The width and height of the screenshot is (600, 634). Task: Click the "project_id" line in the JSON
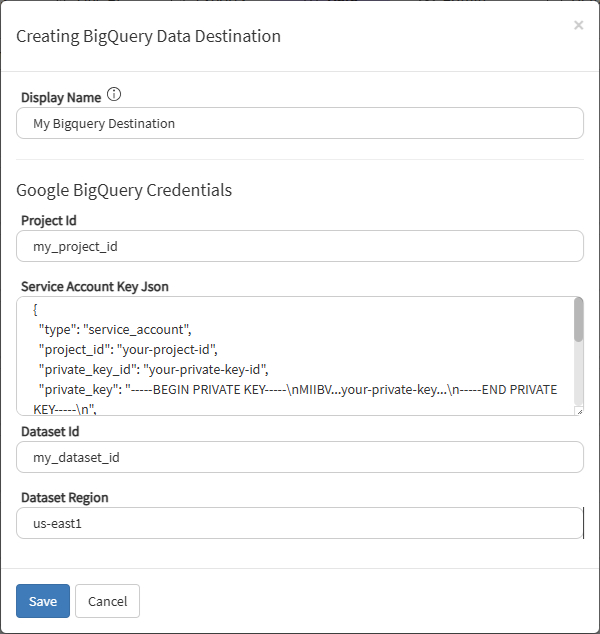pyautogui.click(x=128, y=349)
